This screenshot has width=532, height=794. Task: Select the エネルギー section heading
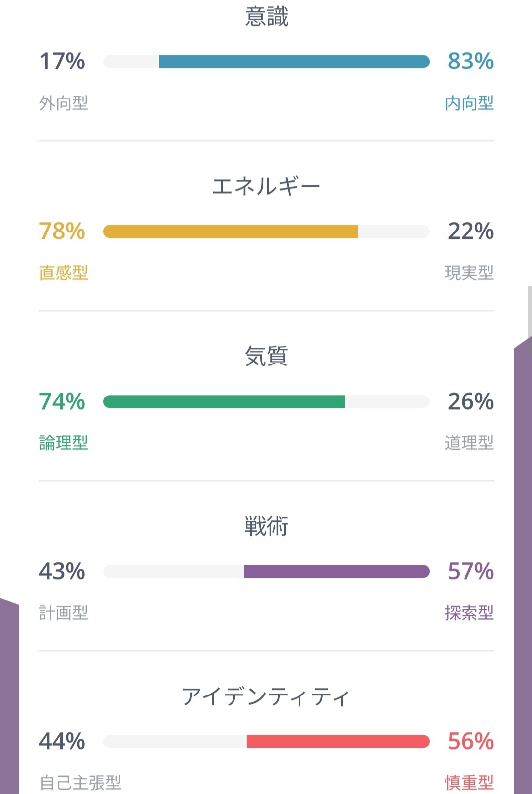[266, 187]
